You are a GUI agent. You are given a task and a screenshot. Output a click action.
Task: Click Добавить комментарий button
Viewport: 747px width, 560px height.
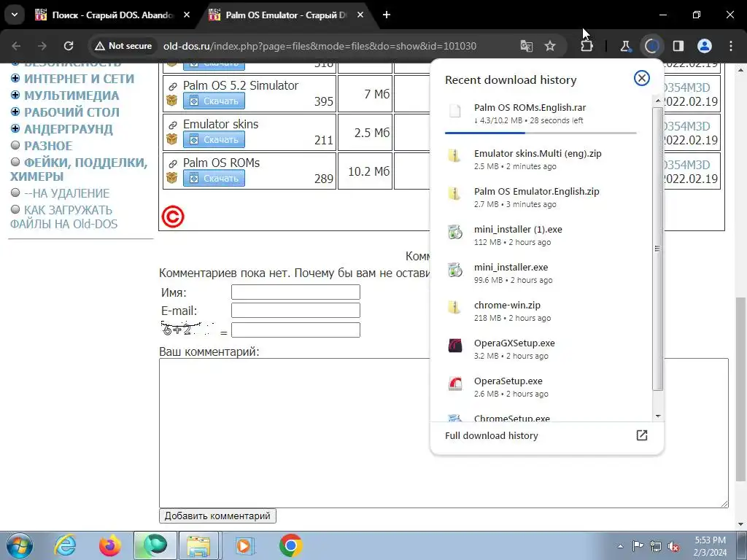[217, 516]
